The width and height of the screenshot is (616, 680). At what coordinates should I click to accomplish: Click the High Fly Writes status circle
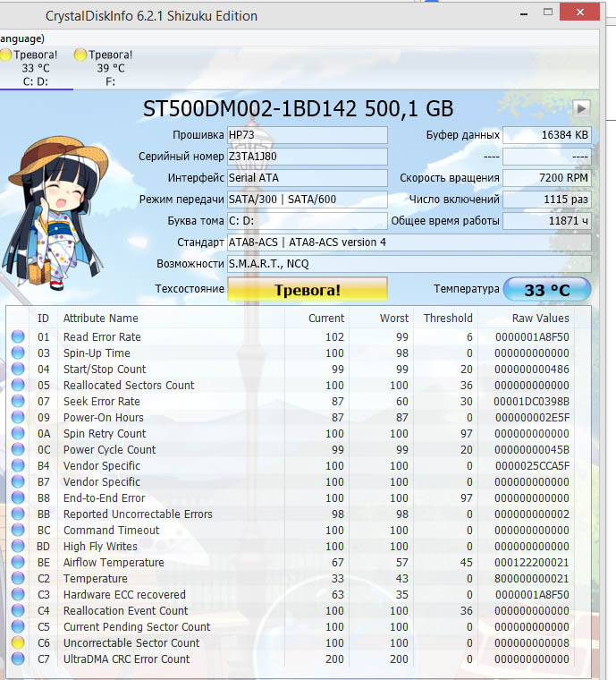(18, 546)
